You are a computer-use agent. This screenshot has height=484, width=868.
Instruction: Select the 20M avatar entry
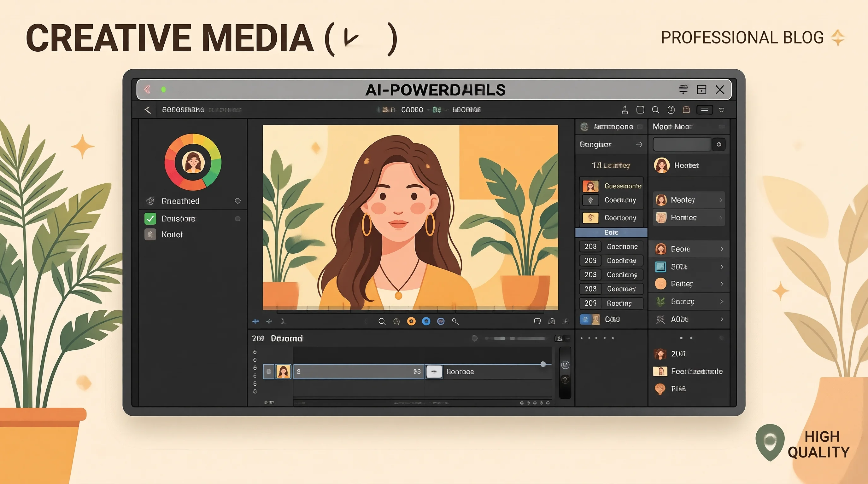[660, 354]
